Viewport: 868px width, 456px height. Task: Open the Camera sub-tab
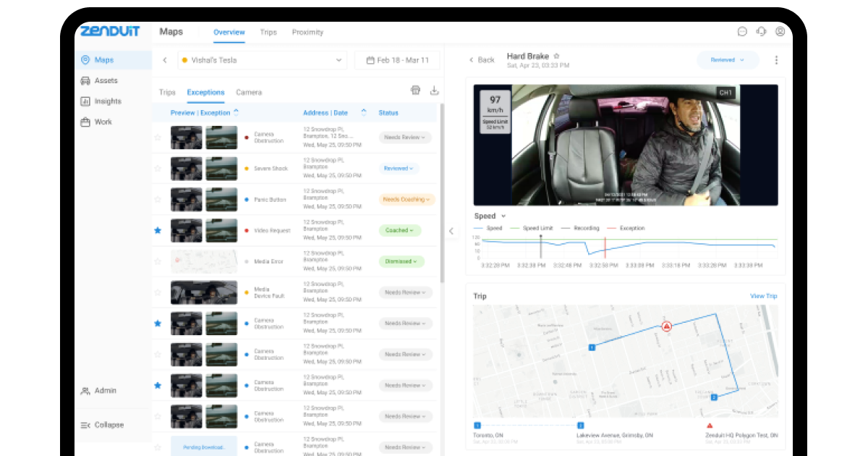click(249, 92)
